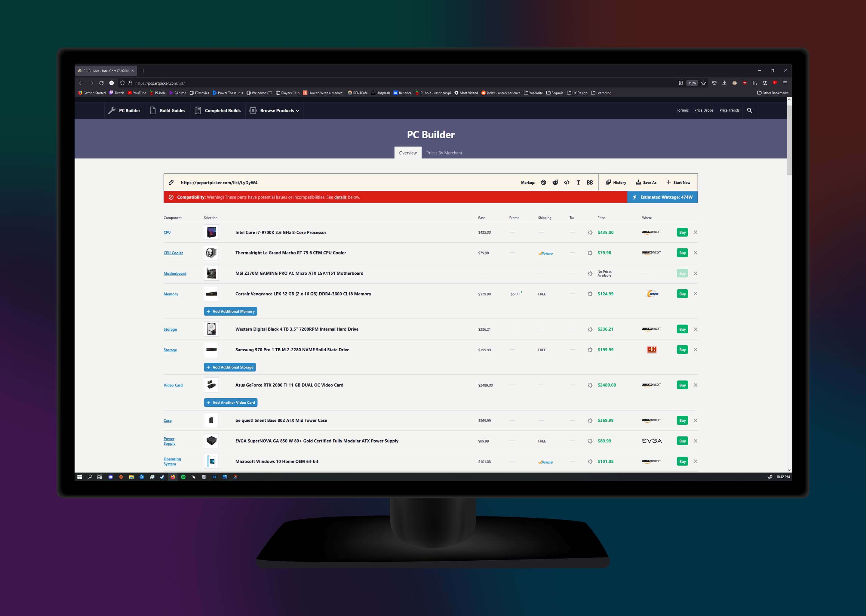
Task: Save the page to Pocket
Action: 714,83
